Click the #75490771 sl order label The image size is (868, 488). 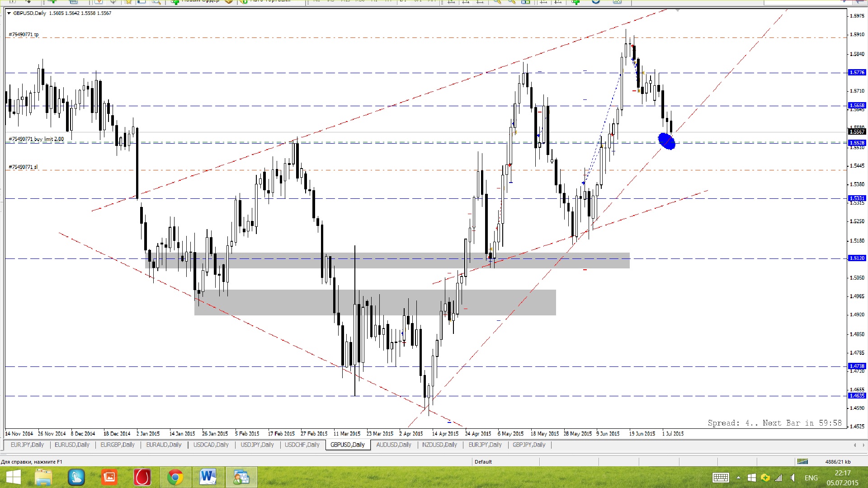pyautogui.click(x=23, y=167)
